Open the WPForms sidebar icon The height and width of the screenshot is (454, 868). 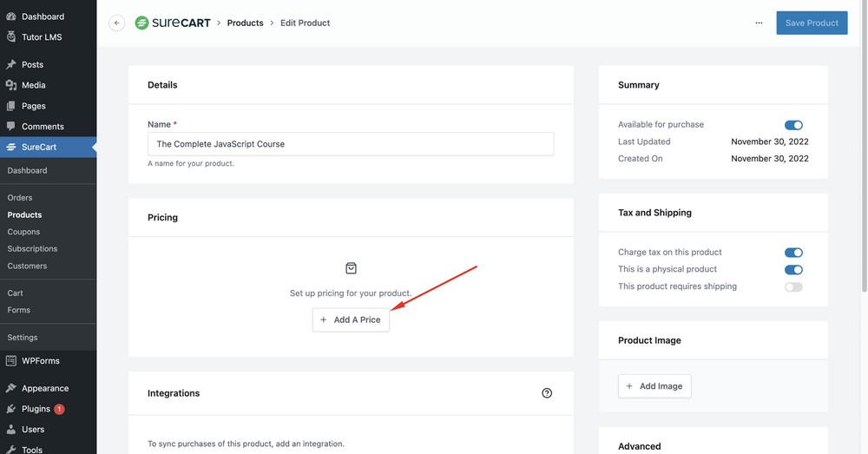click(11, 361)
